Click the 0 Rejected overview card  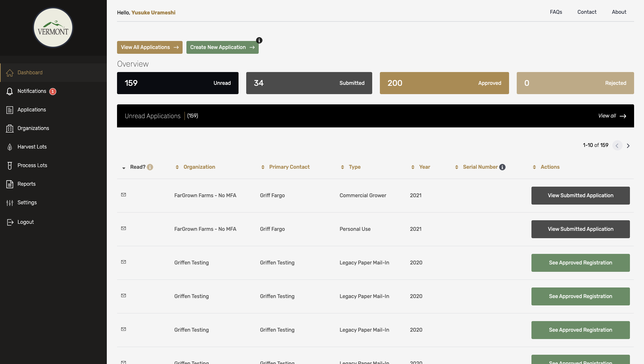(575, 83)
